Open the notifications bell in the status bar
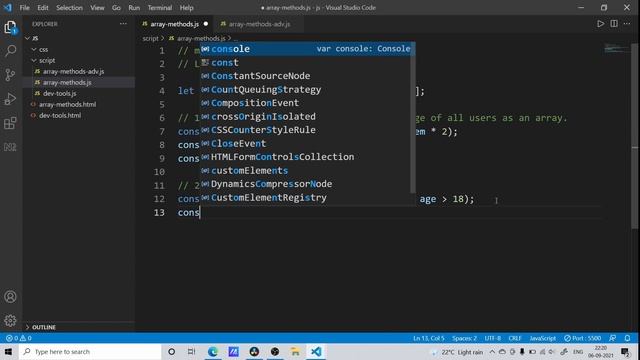The image size is (640, 360). (x=627, y=338)
